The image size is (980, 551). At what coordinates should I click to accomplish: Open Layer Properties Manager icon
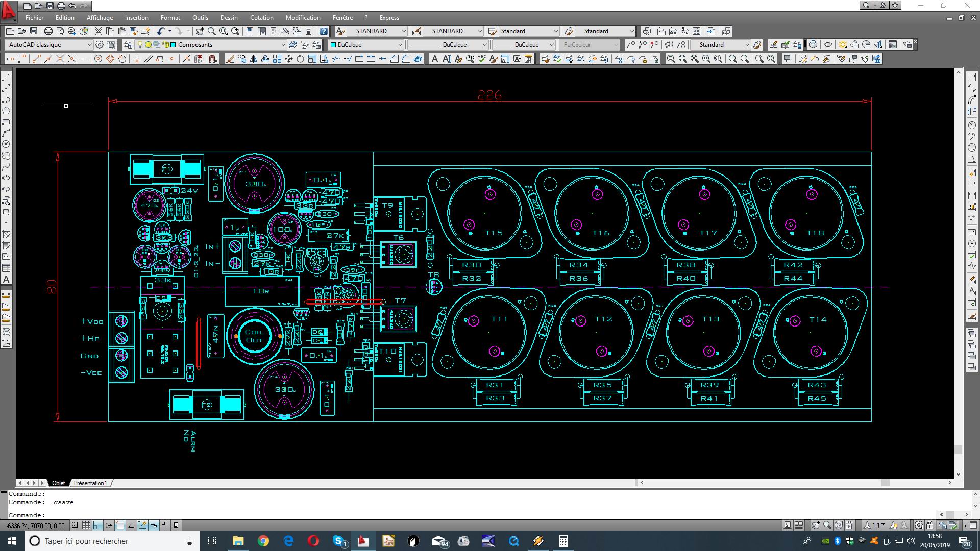point(128,45)
